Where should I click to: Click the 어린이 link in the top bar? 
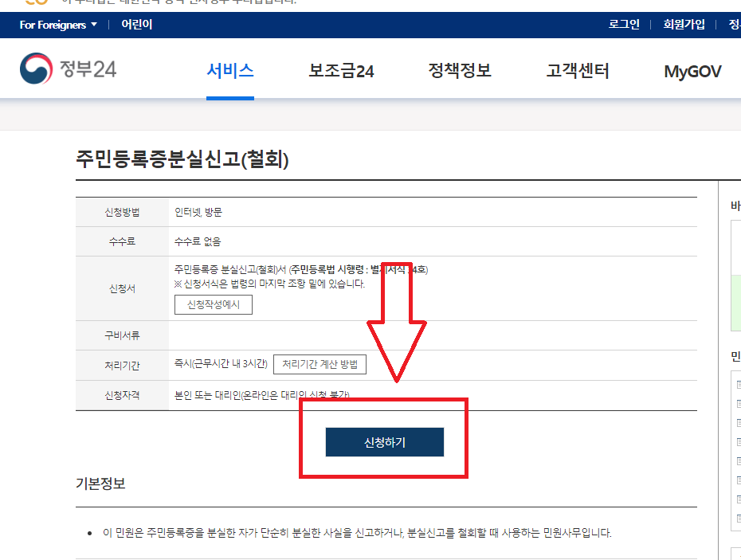click(135, 25)
